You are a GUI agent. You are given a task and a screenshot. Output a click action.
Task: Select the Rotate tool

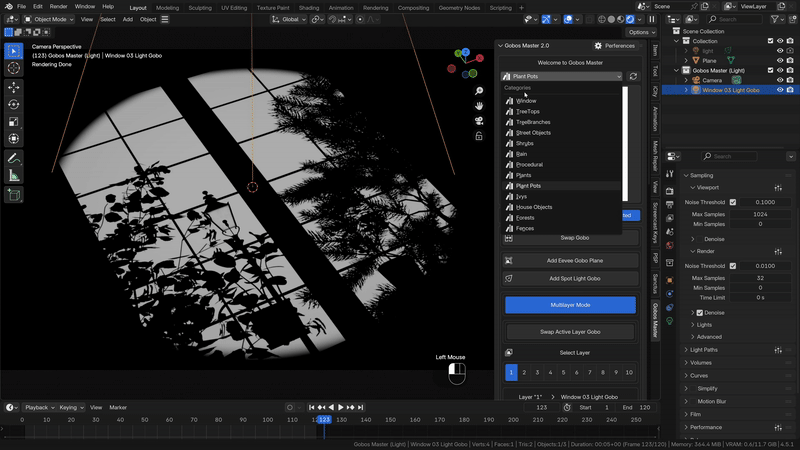coord(14,105)
